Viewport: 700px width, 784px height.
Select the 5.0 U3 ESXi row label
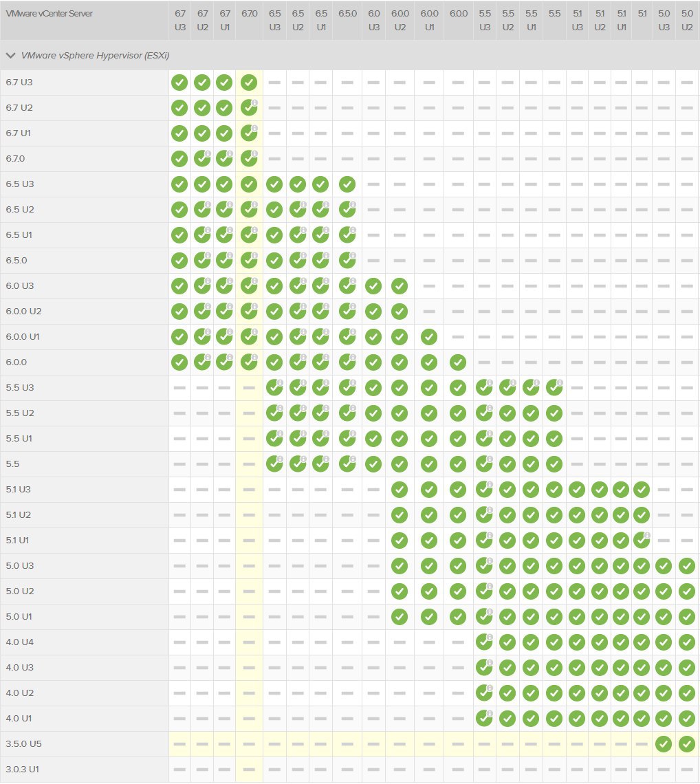point(20,566)
